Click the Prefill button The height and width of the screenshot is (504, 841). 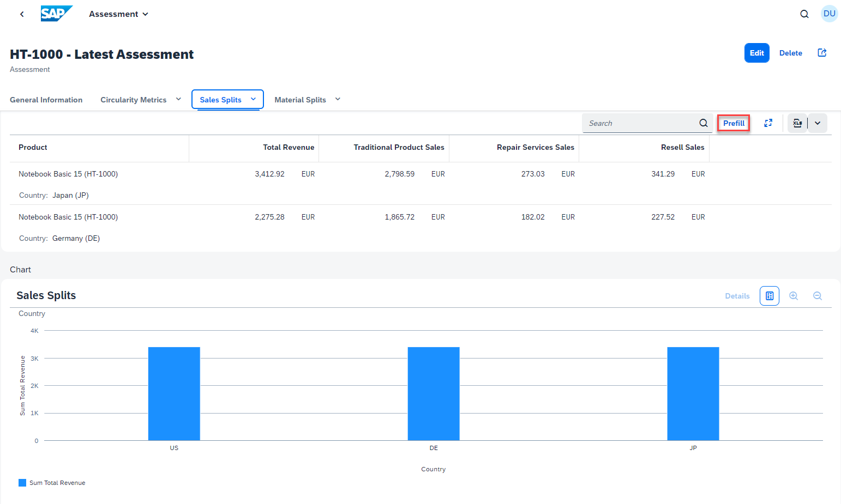tap(734, 123)
